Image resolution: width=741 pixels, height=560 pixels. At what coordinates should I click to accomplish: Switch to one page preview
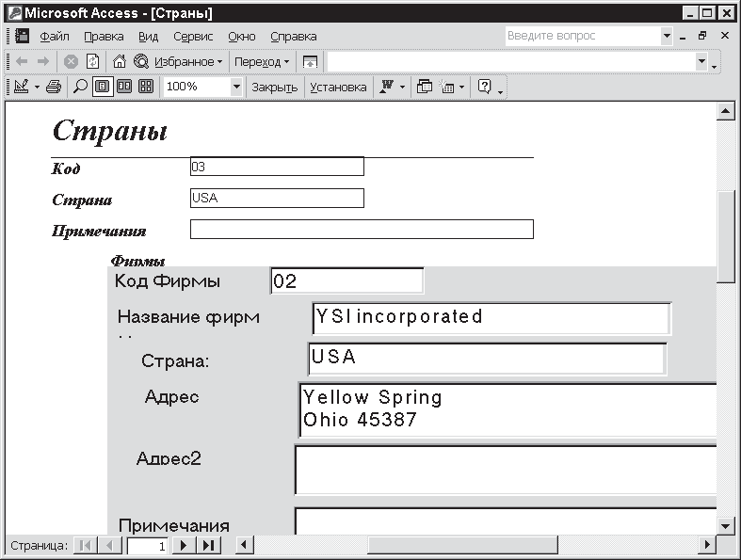point(102,87)
